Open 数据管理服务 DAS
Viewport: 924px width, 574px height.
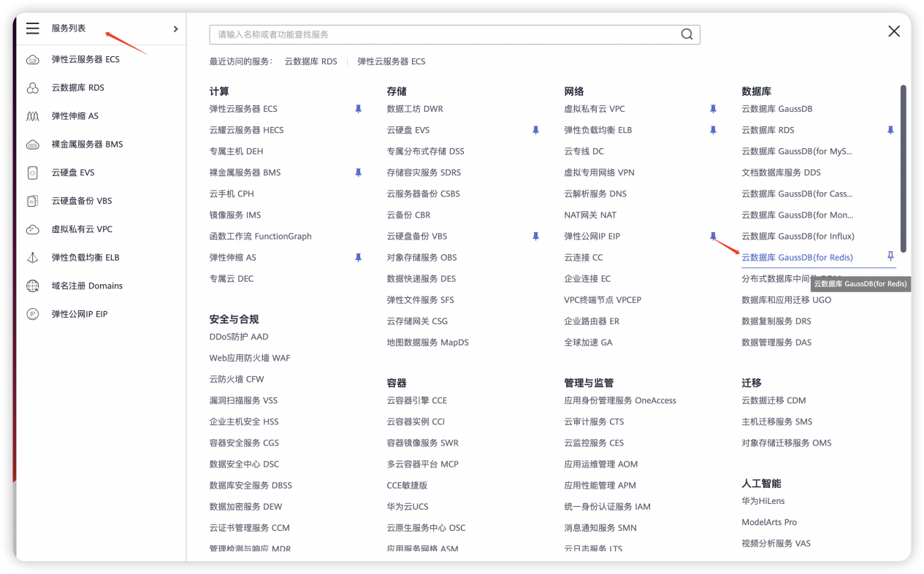[776, 342]
